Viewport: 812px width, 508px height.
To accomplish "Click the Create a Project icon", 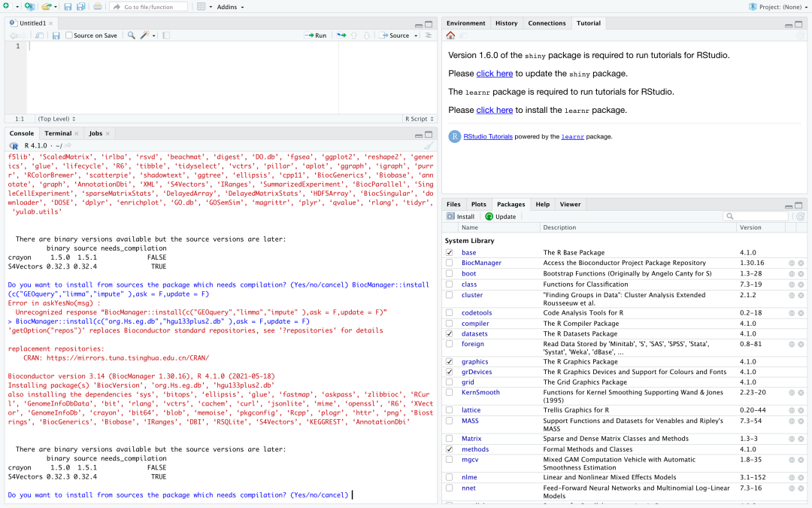I will pos(29,7).
